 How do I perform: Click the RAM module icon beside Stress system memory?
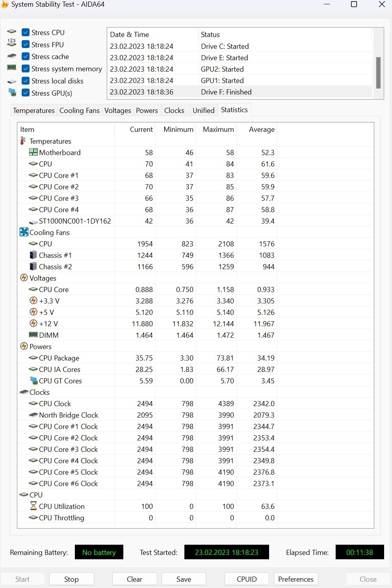coord(12,68)
